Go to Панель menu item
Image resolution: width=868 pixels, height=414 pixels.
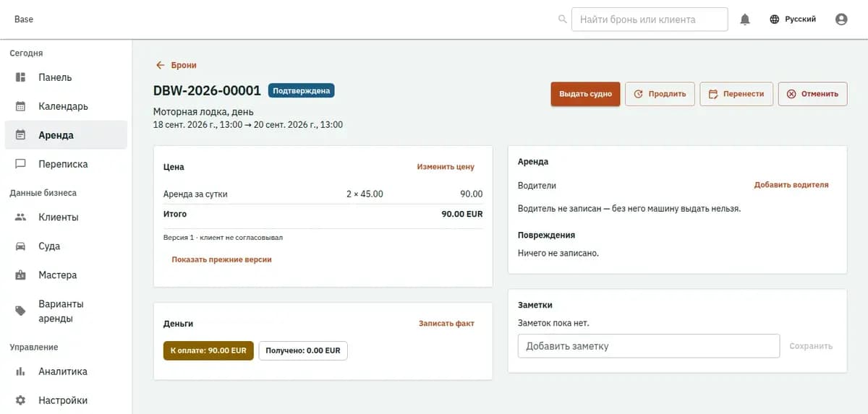point(66,77)
